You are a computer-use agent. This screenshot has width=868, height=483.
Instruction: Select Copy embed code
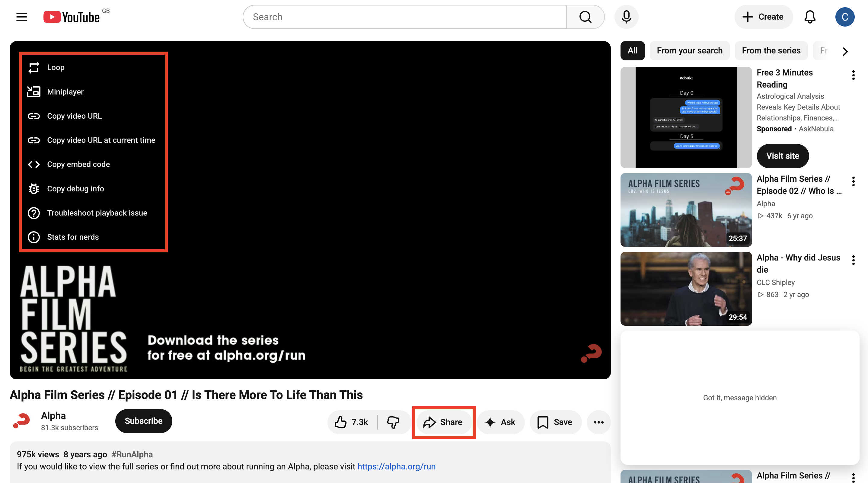pos(93,165)
